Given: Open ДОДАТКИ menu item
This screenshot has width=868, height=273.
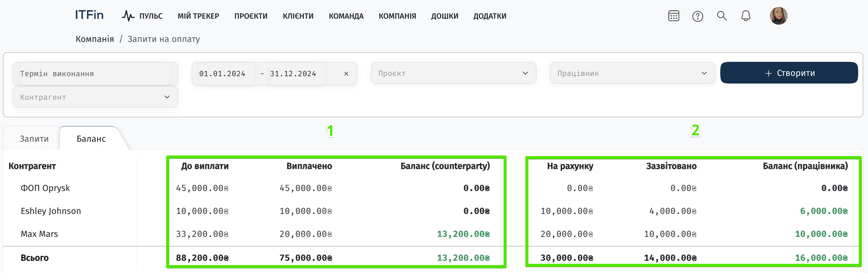Looking at the screenshot, I should [x=489, y=16].
